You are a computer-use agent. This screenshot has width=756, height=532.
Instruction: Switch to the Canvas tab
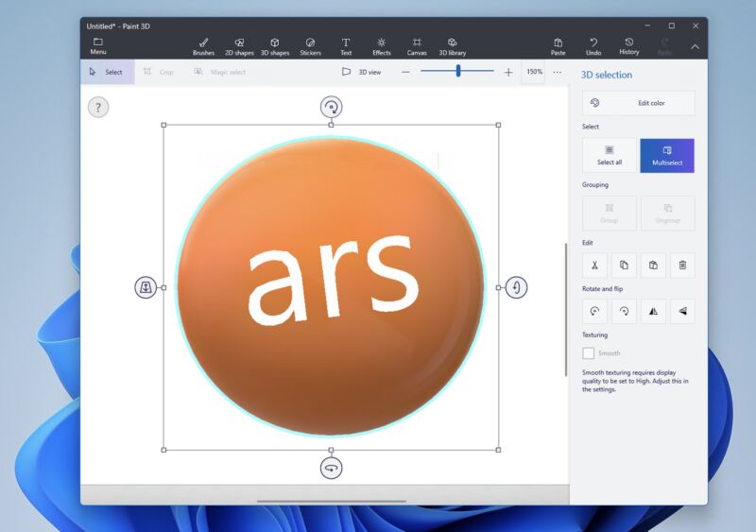(416, 46)
